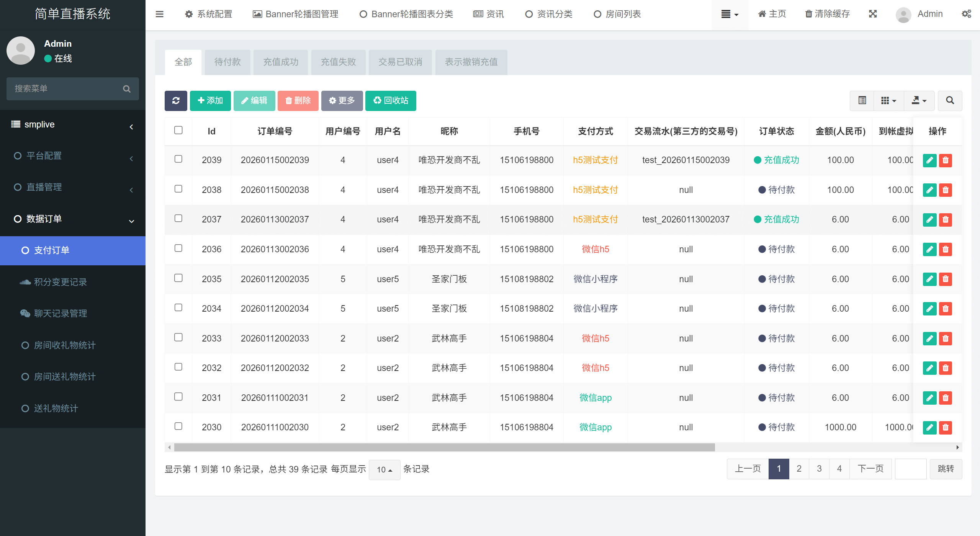
Task: Click green edit icon for order 2039
Action: tap(929, 160)
